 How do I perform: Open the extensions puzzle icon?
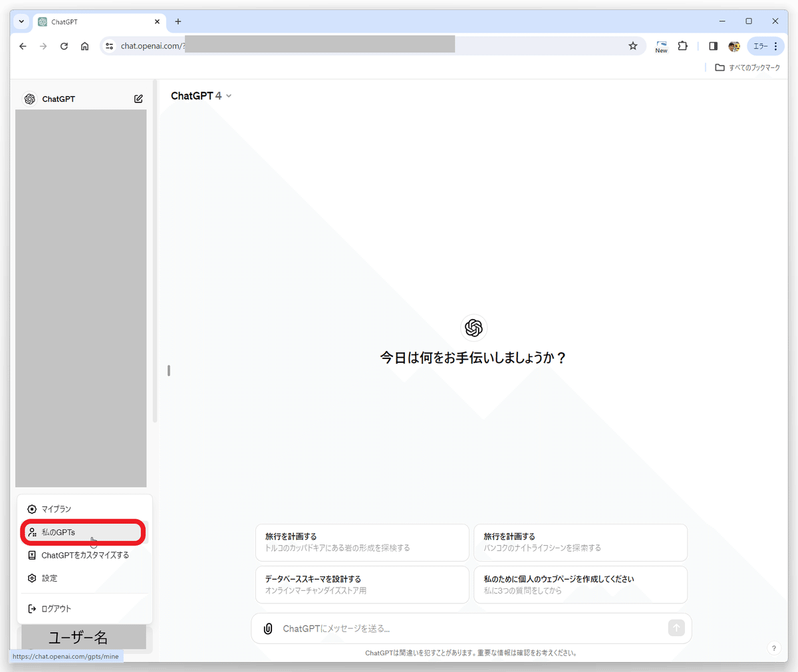pyautogui.click(x=682, y=46)
